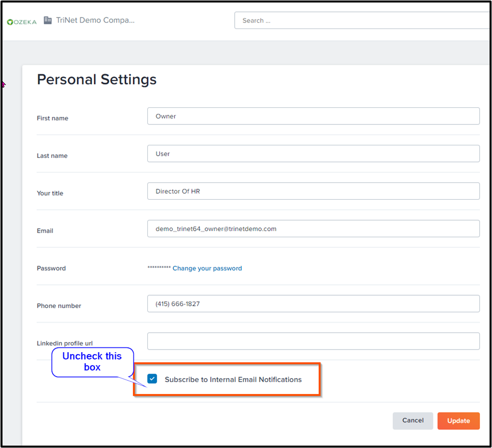The image size is (492, 448).
Task: Edit the Last name field
Action: 314,154
